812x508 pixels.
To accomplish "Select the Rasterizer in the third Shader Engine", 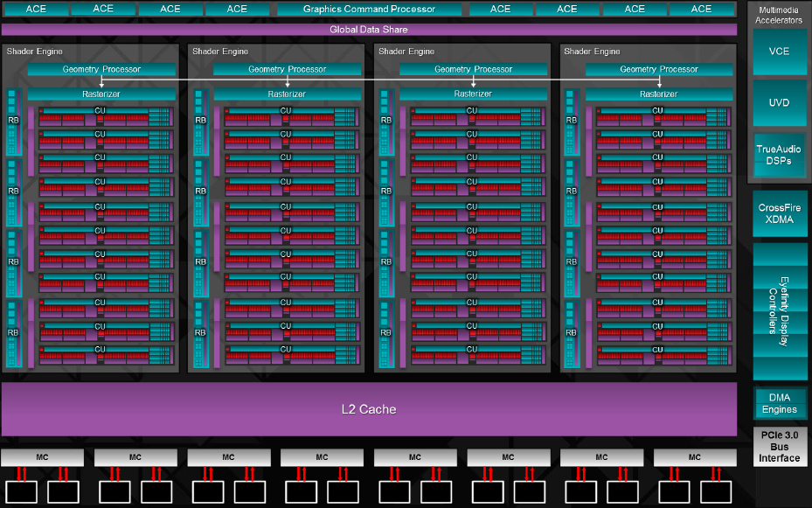I will click(x=473, y=94).
